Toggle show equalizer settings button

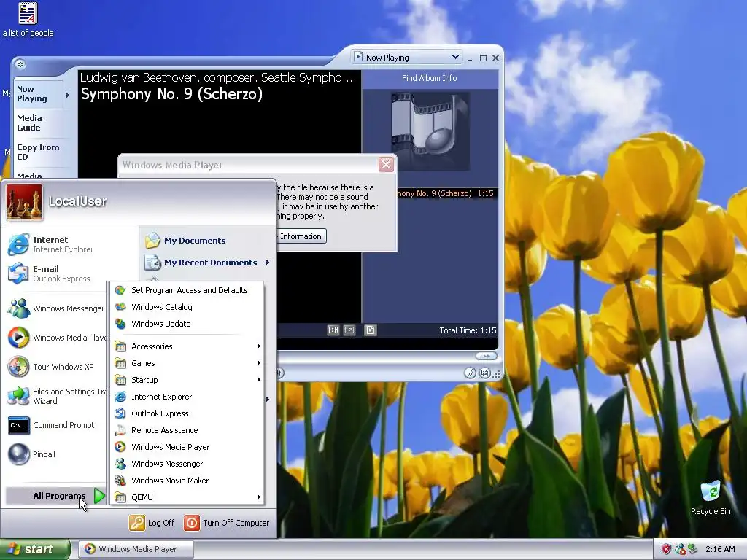(x=333, y=330)
